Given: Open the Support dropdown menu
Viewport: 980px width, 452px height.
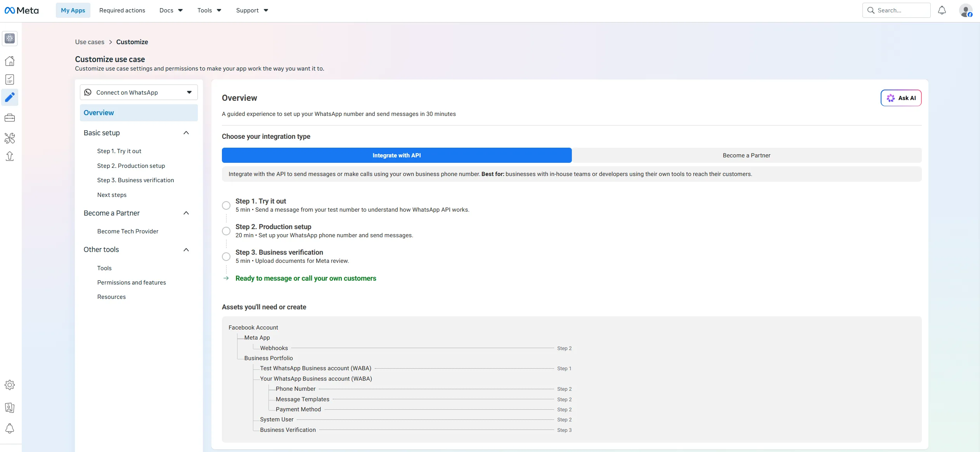Looking at the screenshot, I should (252, 10).
